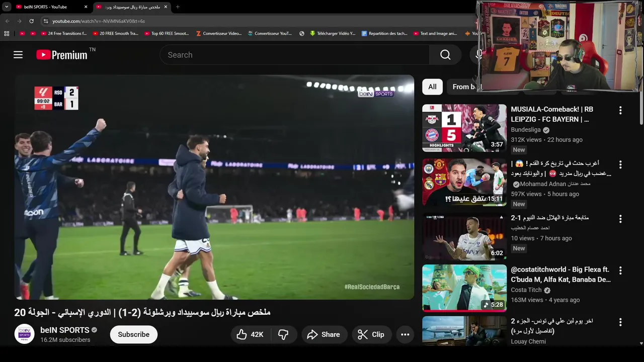Share this video
Screen dimensions: 644x362
(x=324, y=334)
